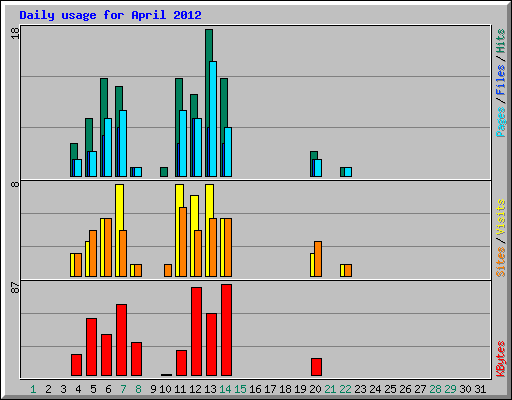Click day 13 on the x-axis

(210, 389)
